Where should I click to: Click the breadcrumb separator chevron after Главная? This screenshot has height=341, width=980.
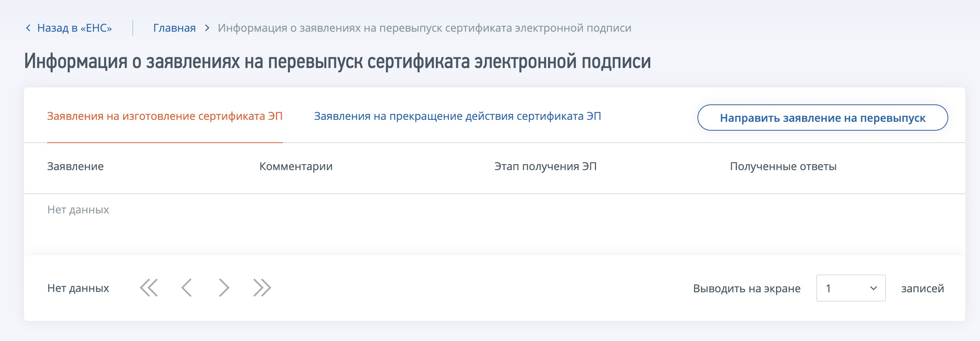[207, 28]
